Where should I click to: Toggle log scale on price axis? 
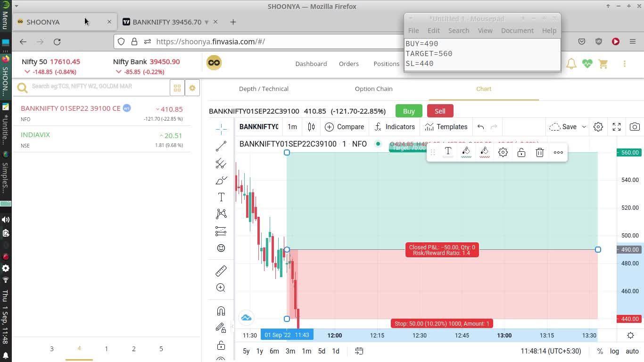tap(614, 351)
